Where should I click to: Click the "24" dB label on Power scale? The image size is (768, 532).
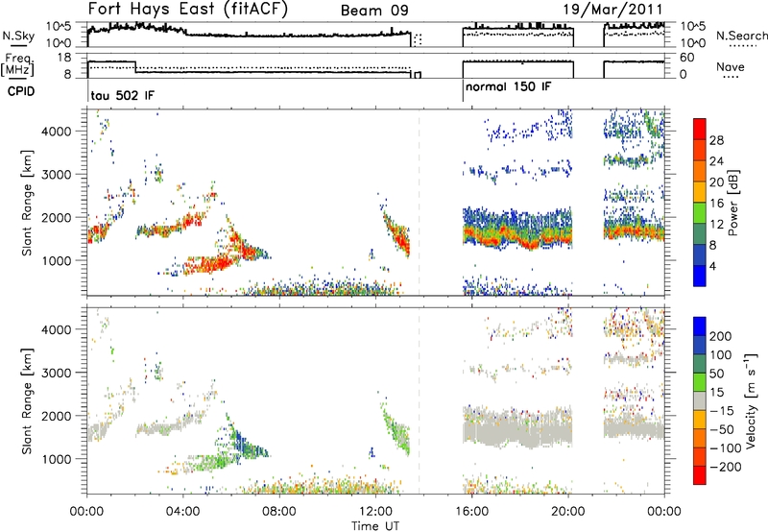click(716, 161)
